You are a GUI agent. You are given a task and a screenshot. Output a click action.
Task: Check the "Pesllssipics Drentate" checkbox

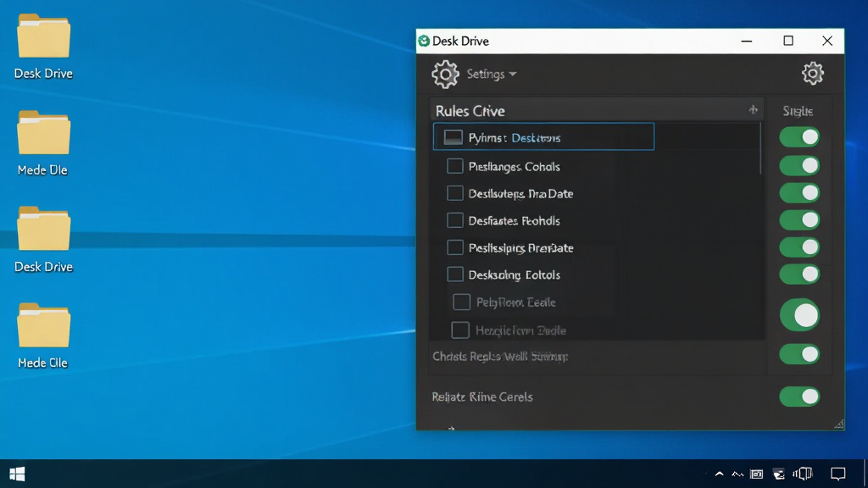coord(455,247)
